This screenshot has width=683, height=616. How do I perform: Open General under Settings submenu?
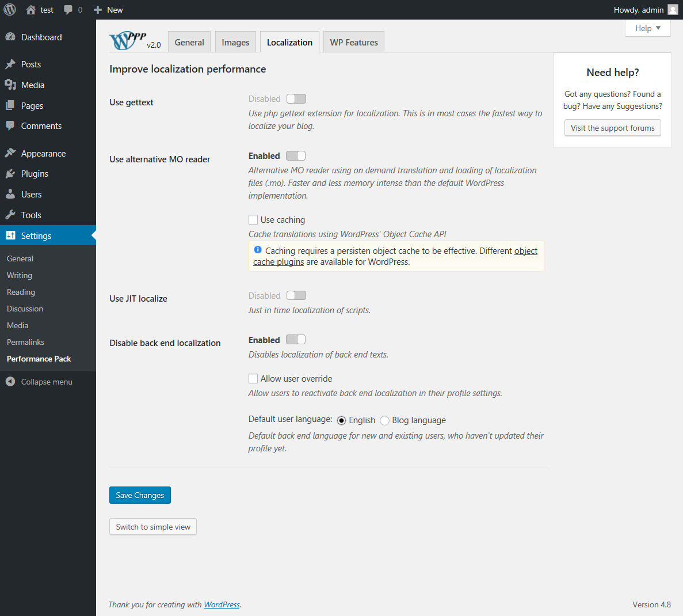[20, 258]
